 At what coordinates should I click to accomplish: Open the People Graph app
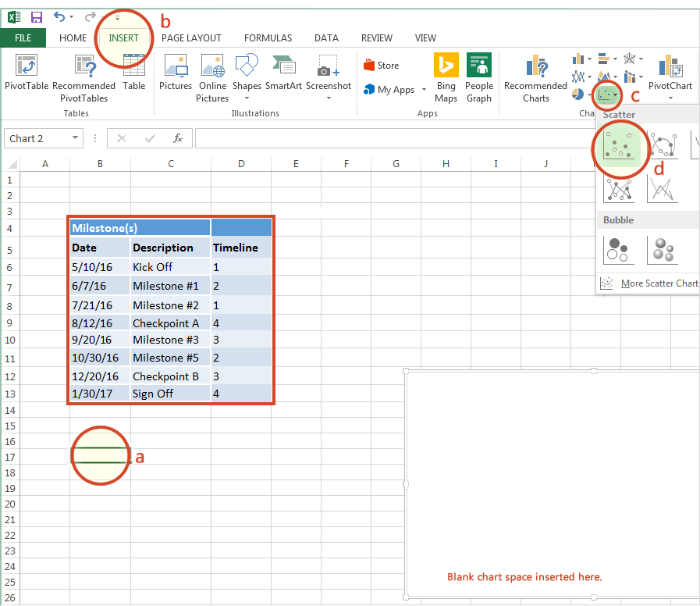pyautogui.click(x=478, y=78)
